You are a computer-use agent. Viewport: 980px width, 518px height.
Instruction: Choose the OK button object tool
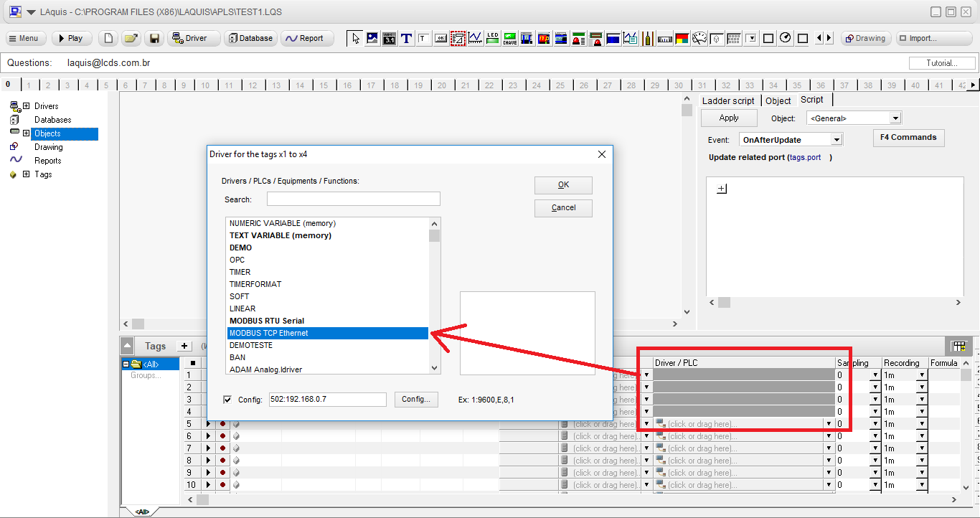(441, 38)
